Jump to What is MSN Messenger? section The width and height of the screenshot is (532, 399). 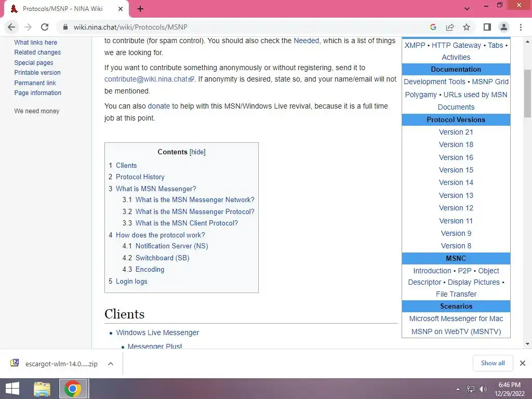click(x=156, y=189)
